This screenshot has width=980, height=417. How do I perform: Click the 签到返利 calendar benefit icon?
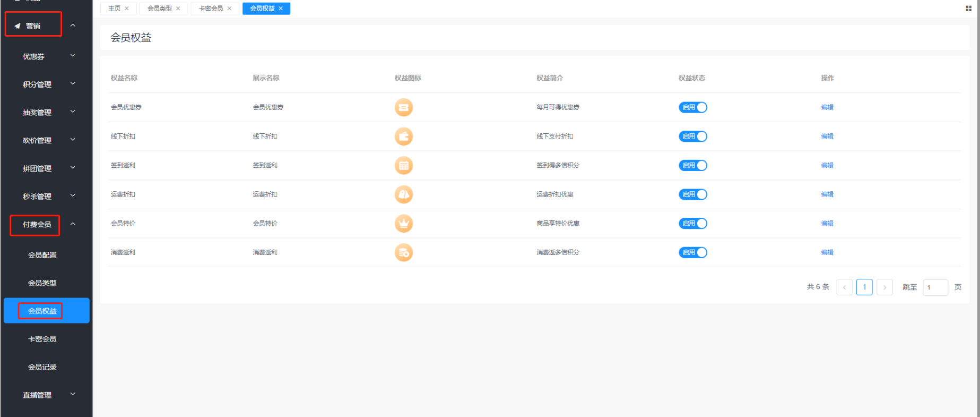pyautogui.click(x=403, y=166)
